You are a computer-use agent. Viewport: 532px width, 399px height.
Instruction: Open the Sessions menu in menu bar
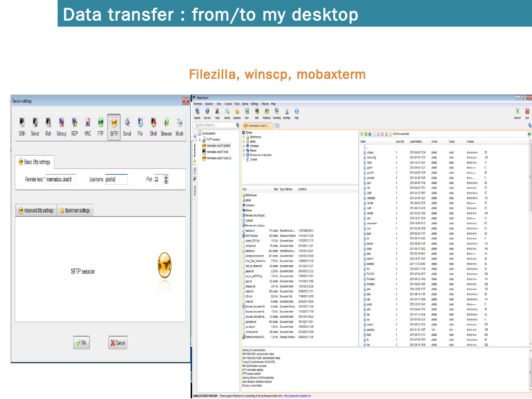tap(209, 104)
